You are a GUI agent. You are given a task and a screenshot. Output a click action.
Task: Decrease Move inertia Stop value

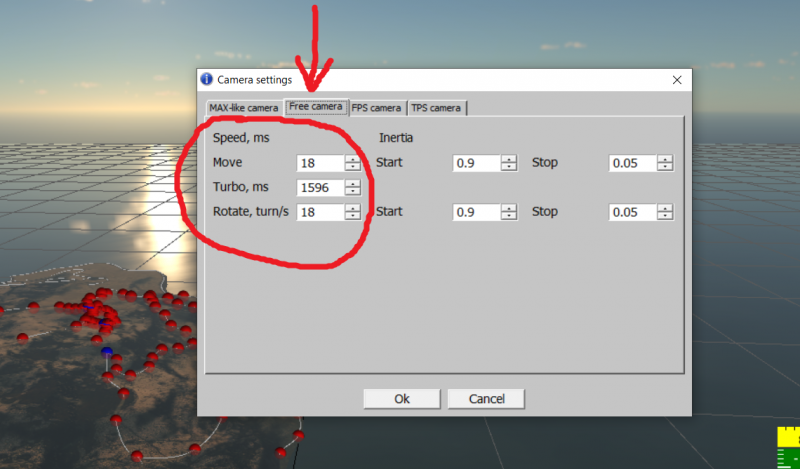665,167
